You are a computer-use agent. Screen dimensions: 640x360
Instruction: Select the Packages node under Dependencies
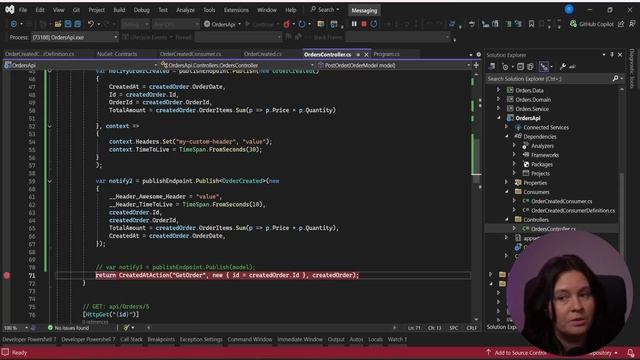coord(542,164)
